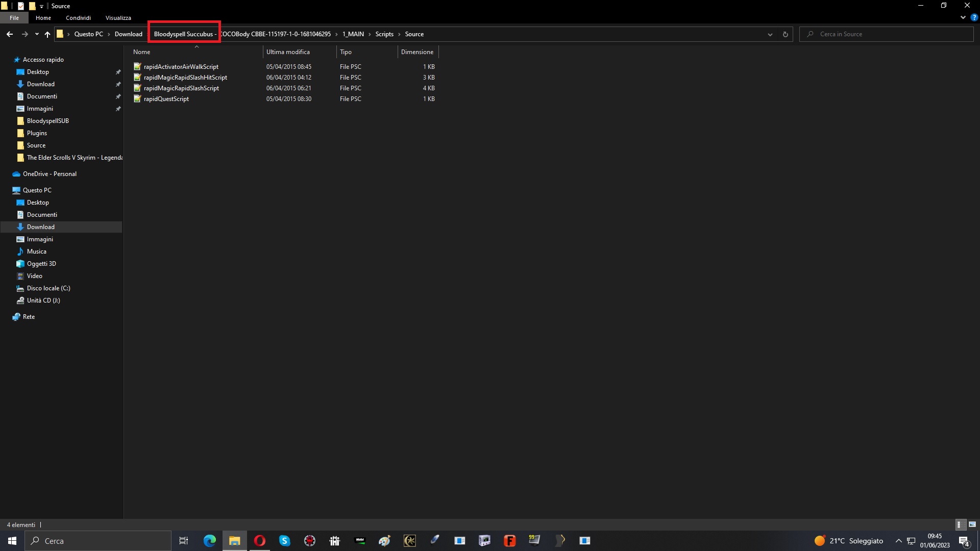Open BloodyspellSUB in quick access

pos(47,121)
